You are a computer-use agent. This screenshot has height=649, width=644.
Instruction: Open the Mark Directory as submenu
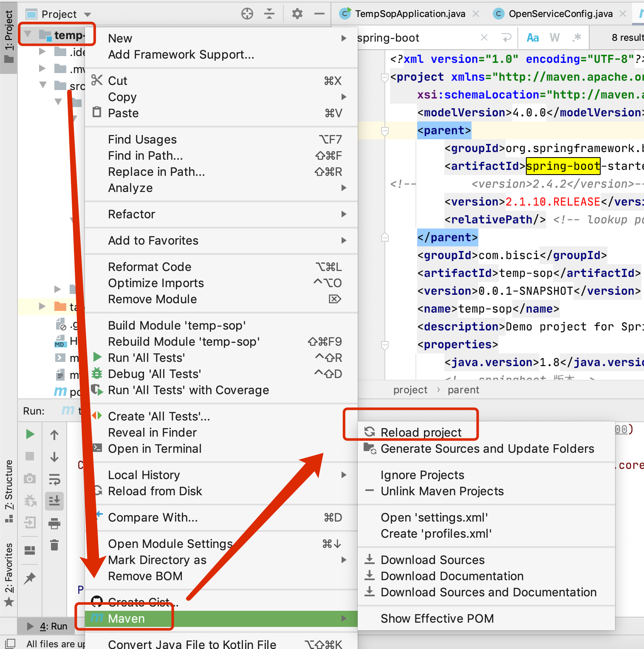pos(157,560)
